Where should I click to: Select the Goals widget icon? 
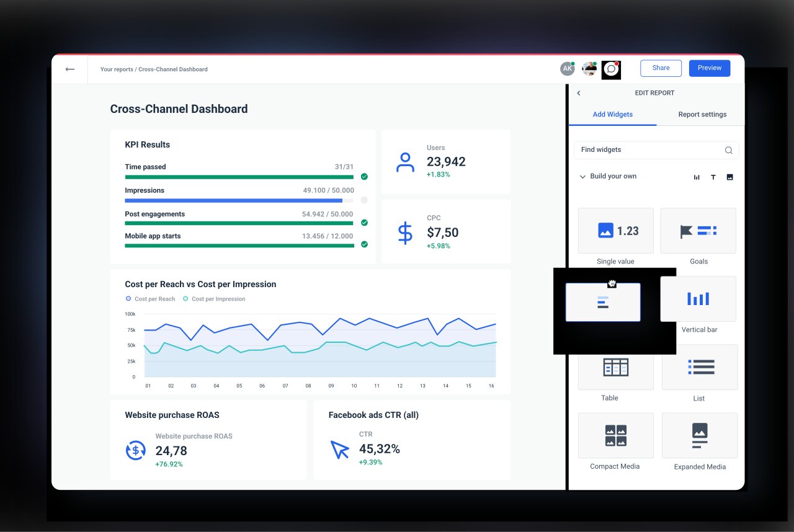click(699, 230)
